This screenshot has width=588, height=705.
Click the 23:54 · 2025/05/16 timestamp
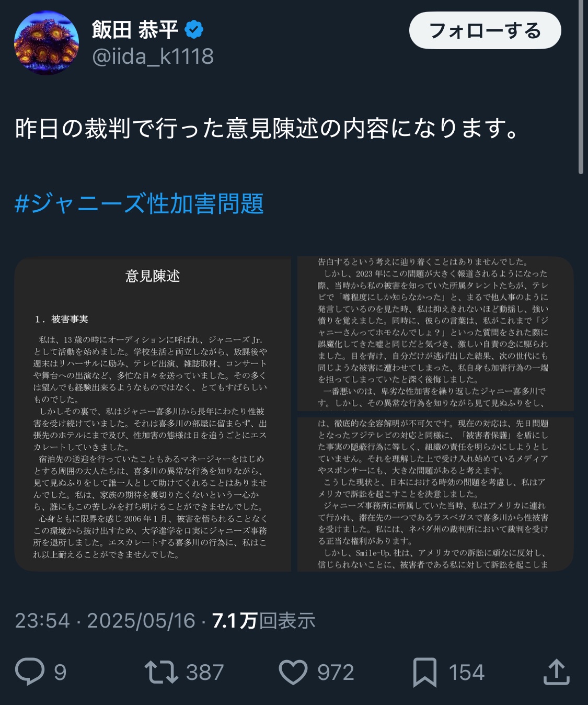pos(105,621)
